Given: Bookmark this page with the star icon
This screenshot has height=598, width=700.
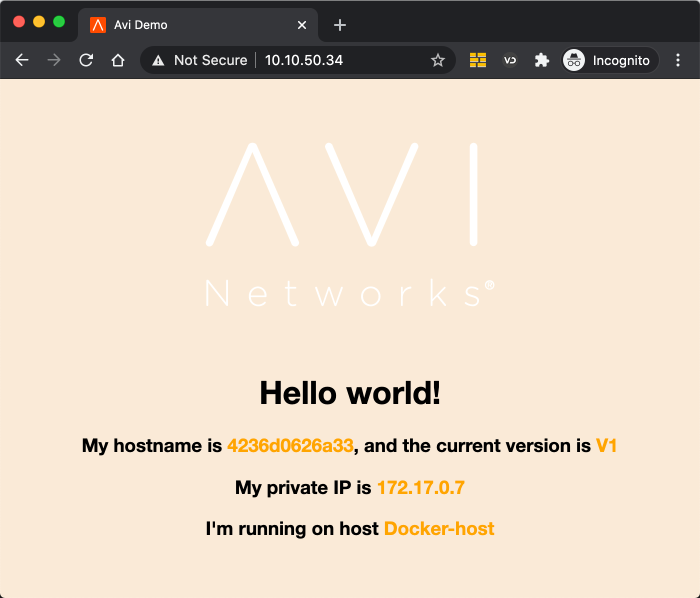Looking at the screenshot, I should point(438,60).
